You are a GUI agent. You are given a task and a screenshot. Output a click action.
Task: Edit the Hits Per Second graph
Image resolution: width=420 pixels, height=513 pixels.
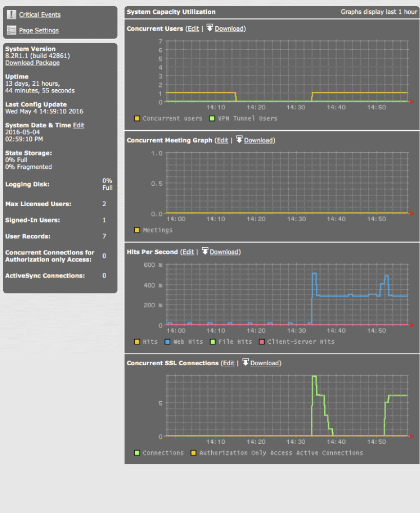click(188, 252)
